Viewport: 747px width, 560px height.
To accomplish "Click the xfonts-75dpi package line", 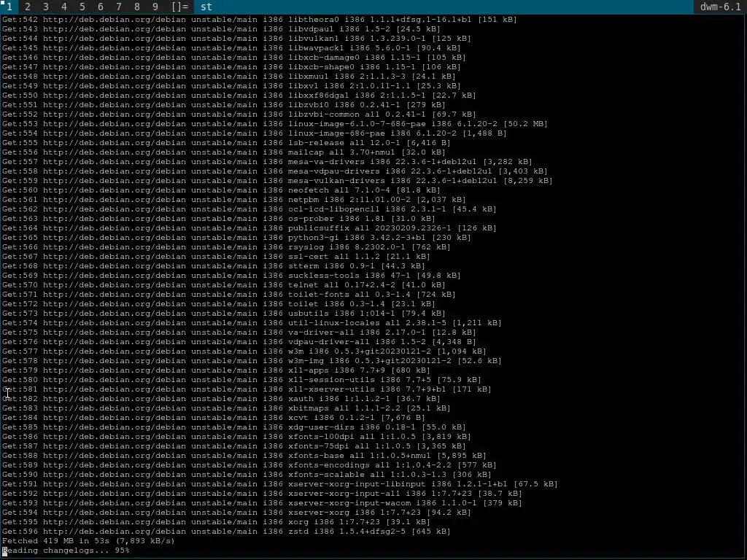I will 234,446.
